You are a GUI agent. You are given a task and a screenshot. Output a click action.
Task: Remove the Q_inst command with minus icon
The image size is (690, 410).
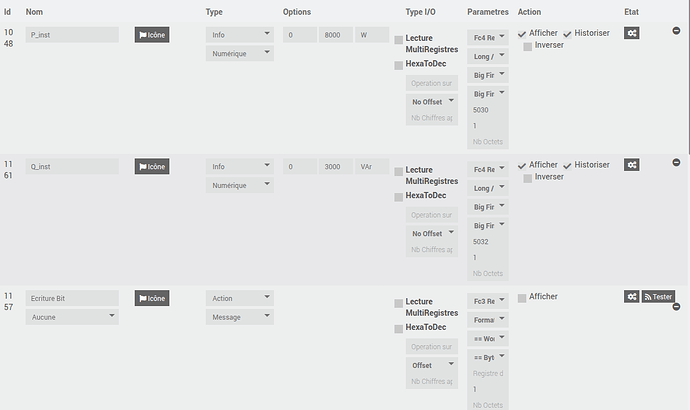point(676,162)
